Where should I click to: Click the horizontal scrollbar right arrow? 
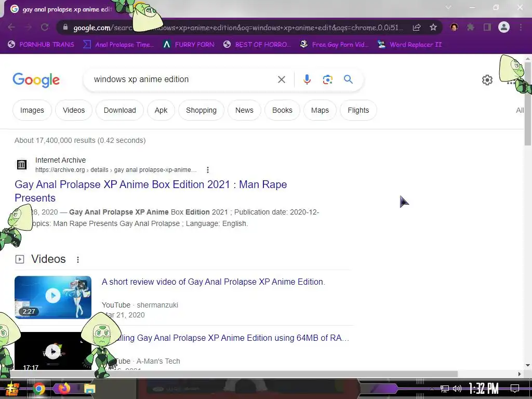tap(520, 374)
